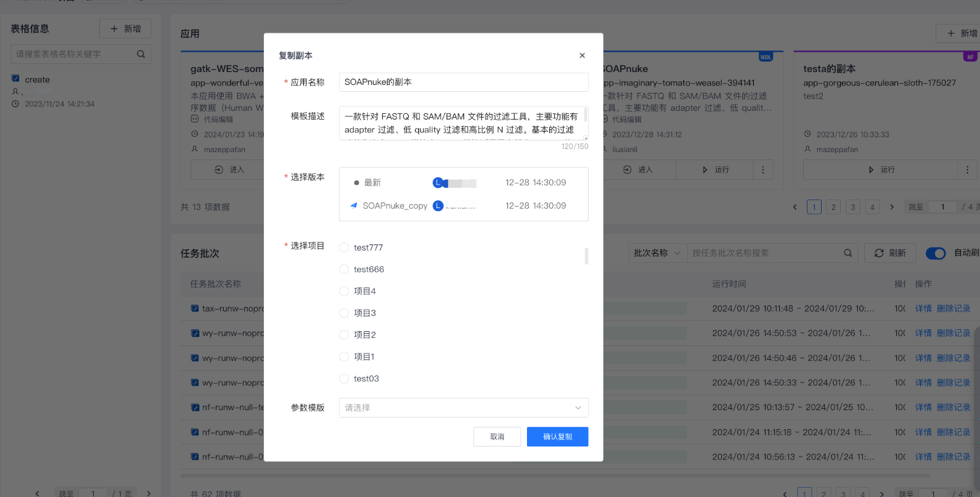Click the project list scrollbar
The image size is (980, 497).
tap(586, 256)
